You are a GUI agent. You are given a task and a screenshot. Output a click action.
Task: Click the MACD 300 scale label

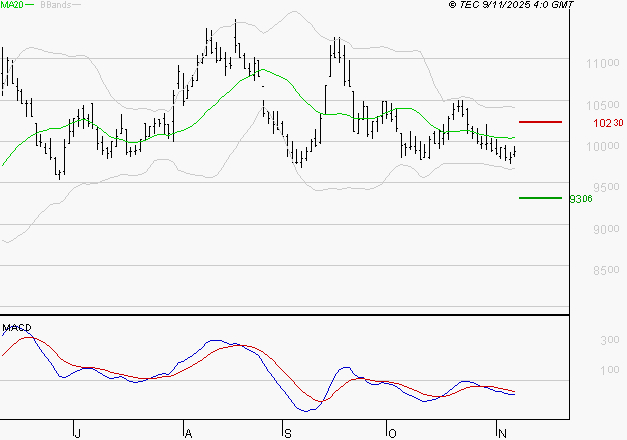tap(610, 340)
